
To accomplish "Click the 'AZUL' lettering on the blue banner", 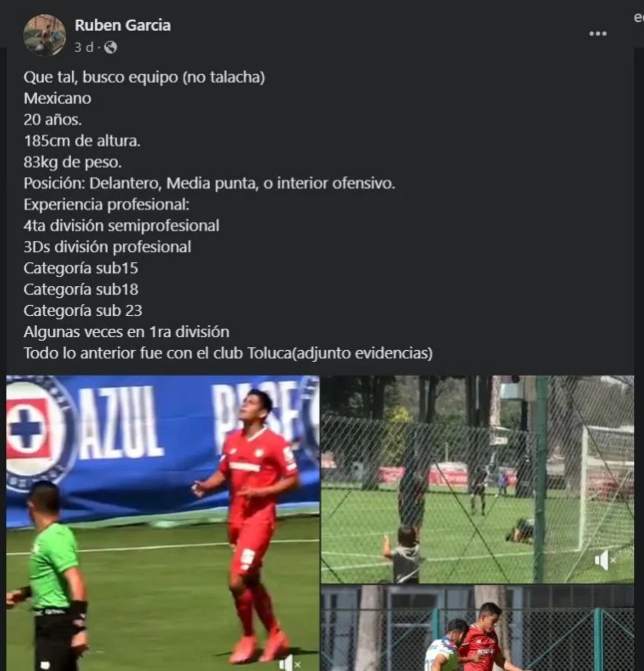I will click(122, 422).
